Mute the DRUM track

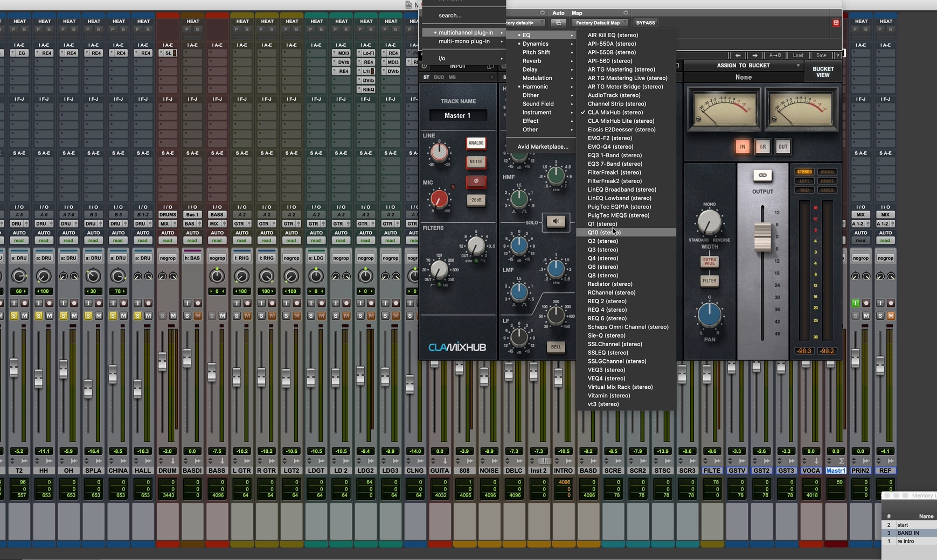[173, 316]
